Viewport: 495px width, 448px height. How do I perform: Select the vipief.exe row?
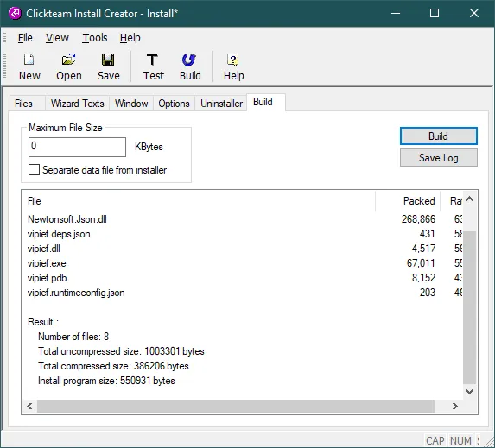(243, 263)
